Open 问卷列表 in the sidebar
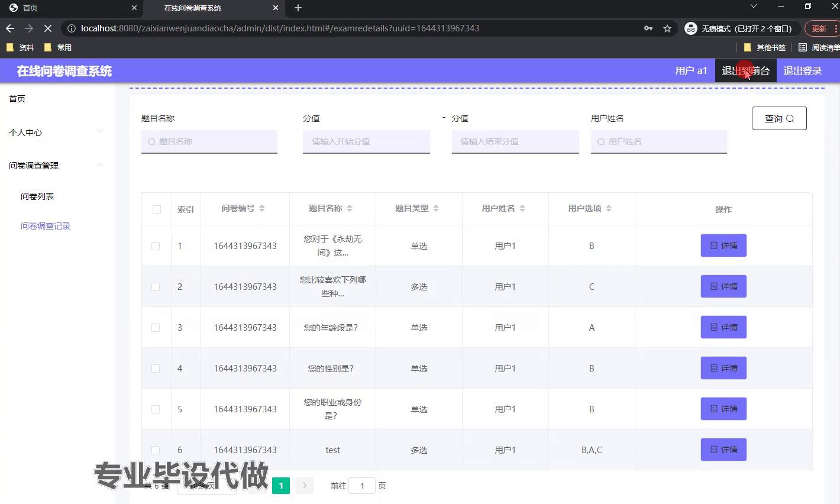 click(37, 196)
